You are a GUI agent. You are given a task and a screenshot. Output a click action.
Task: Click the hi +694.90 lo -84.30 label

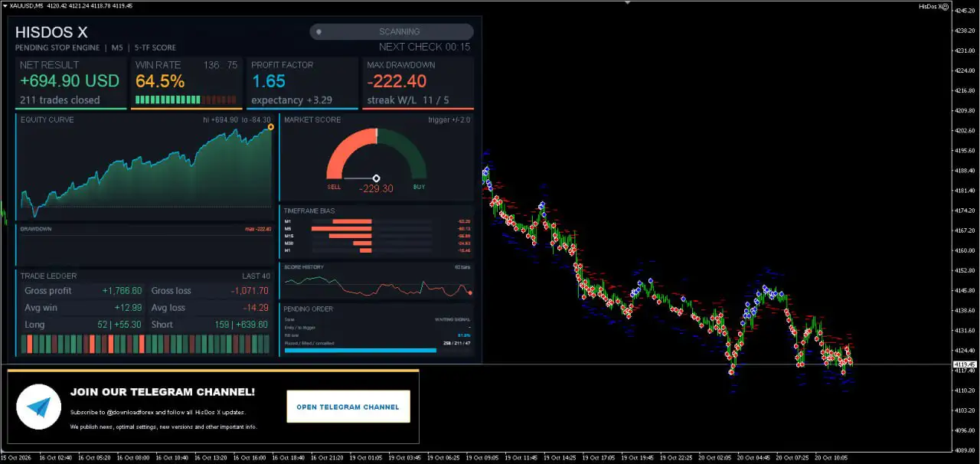point(237,120)
